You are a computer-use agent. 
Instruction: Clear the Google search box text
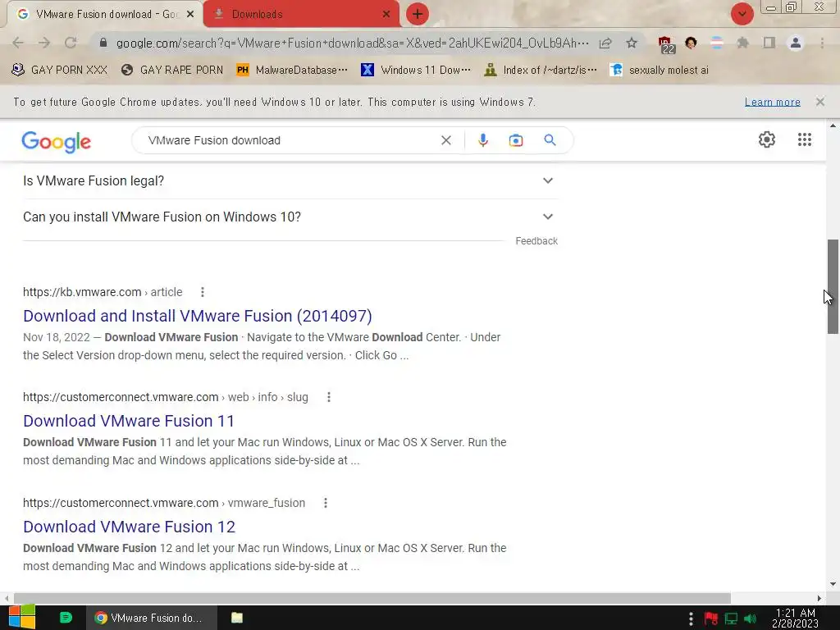pyautogui.click(x=445, y=140)
